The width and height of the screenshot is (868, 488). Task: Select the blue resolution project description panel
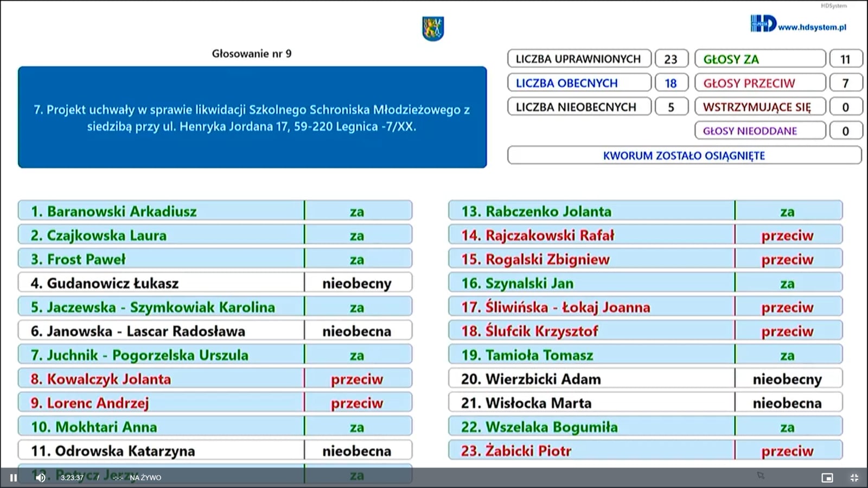point(252,117)
